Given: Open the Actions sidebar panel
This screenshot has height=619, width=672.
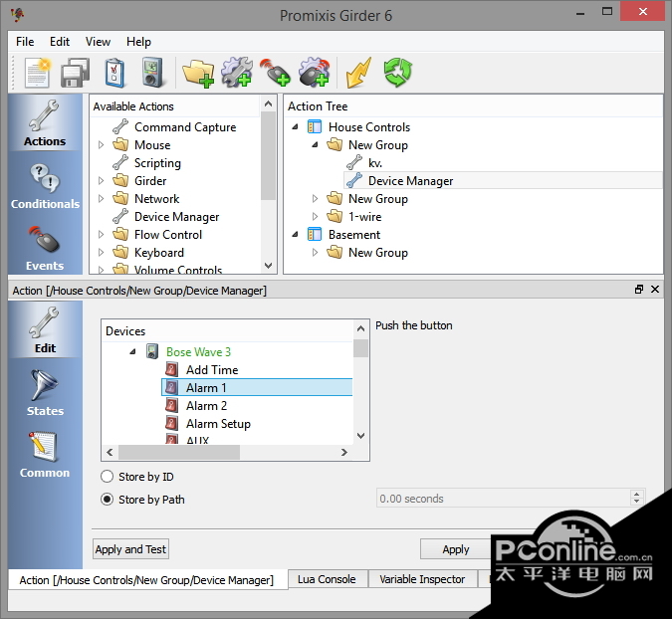Looking at the screenshot, I should tap(45, 123).
